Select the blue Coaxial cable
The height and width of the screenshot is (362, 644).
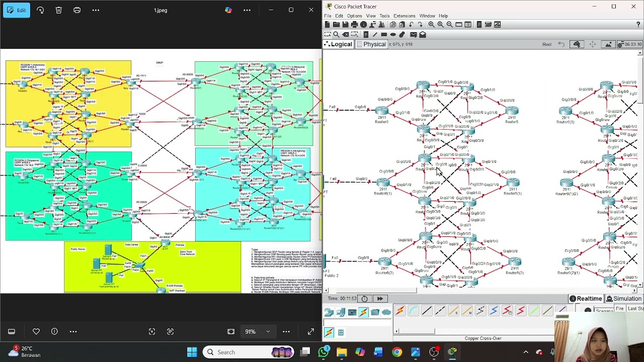coord(494,311)
